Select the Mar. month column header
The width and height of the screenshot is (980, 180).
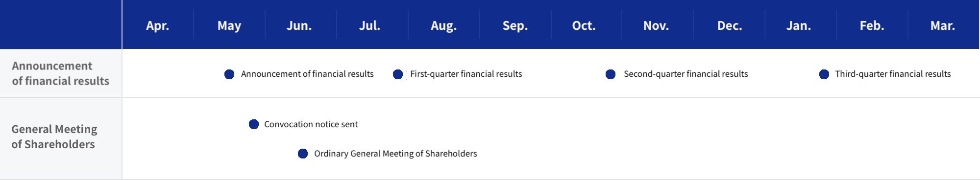pos(943,25)
